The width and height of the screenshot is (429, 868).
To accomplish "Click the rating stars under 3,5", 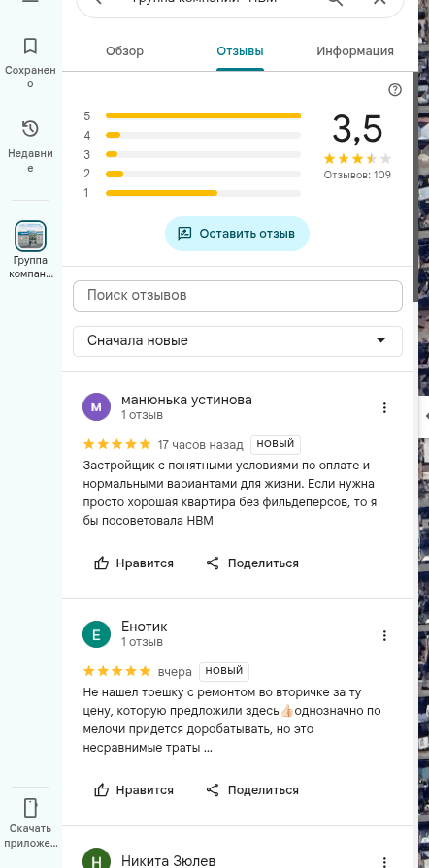I will pyautogui.click(x=357, y=159).
